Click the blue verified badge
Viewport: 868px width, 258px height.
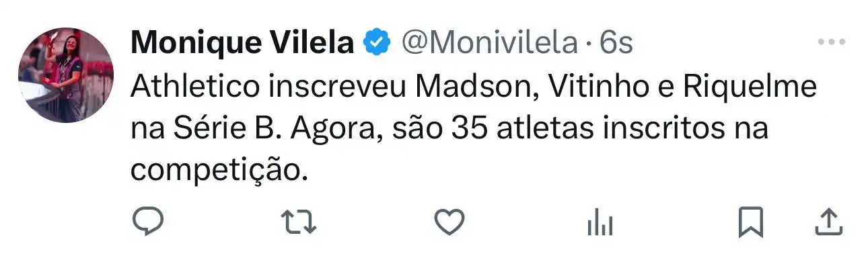click(x=377, y=44)
